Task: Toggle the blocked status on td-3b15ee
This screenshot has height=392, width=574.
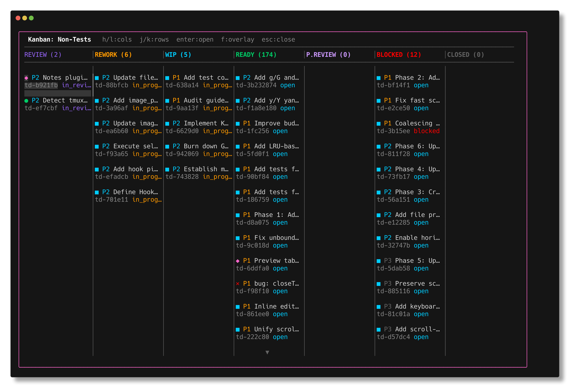Action: 427,131
